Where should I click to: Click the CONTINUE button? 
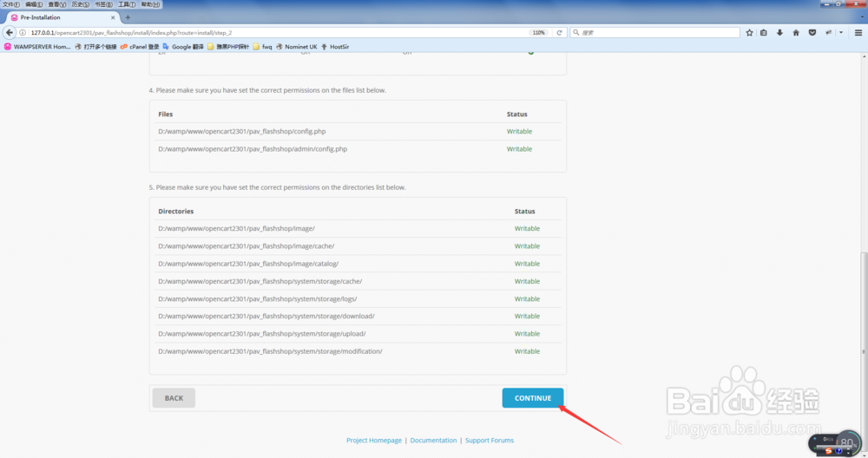coord(533,397)
